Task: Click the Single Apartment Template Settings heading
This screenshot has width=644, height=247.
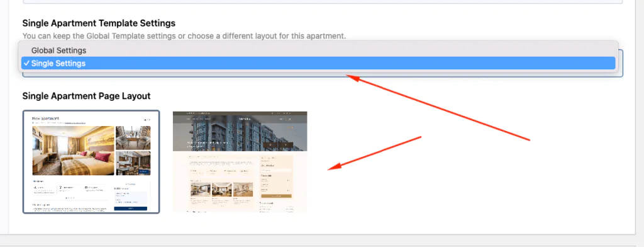Action: coord(99,23)
